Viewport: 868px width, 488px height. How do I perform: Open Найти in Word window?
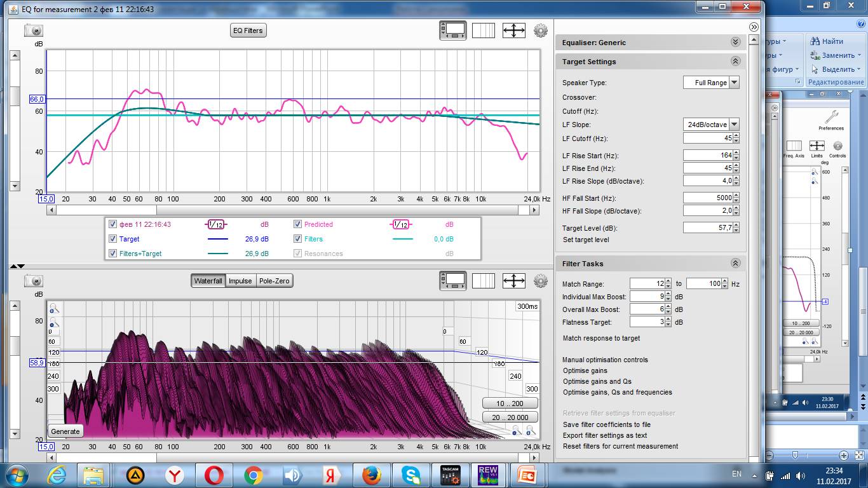(x=827, y=41)
